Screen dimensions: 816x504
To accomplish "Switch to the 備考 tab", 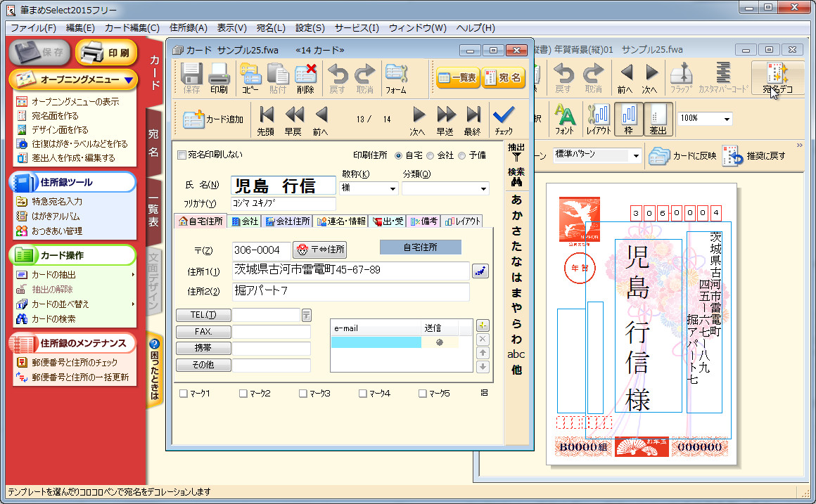I will (x=423, y=221).
